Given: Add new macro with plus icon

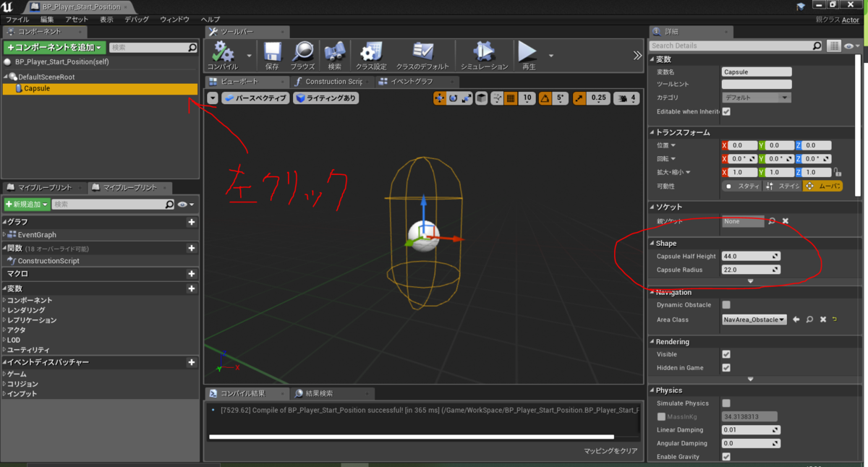Looking at the screenshot, I should pos(192,274).
